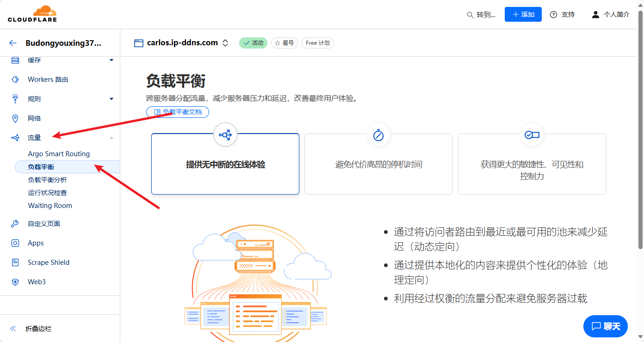The height and width of the screenshot is (342, 644).
Task: Click the chat bubble icon in 聊天 button
Action: 596,326
